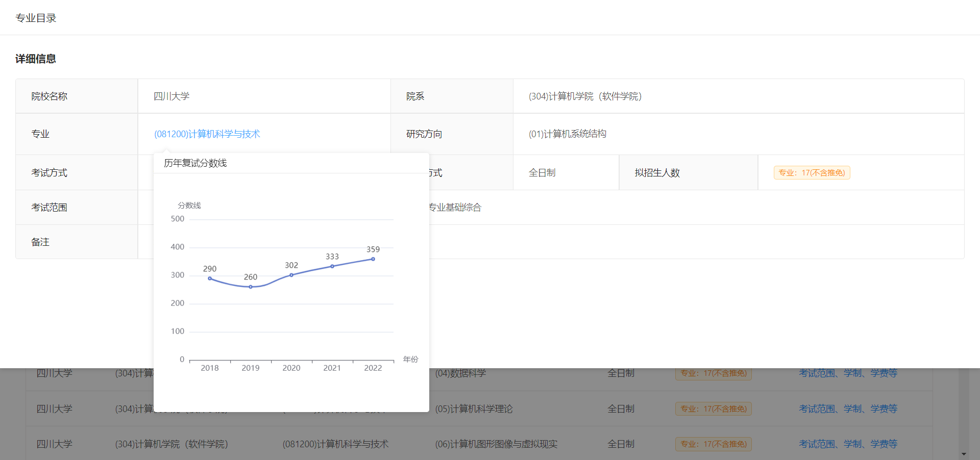The width and height of the screenshot is (980, 460).
Task: Open 考试范围、学制、学费等 link for 数据科学 row
Action: 848,373
